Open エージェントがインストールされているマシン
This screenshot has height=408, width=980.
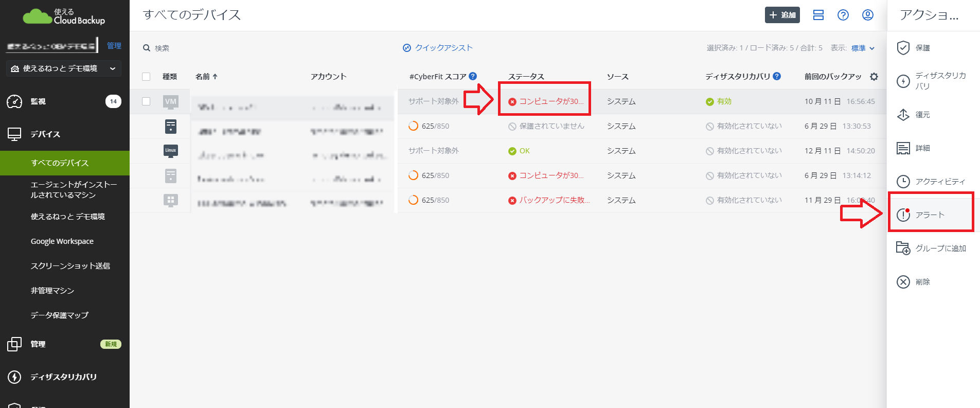click(74, 190)
